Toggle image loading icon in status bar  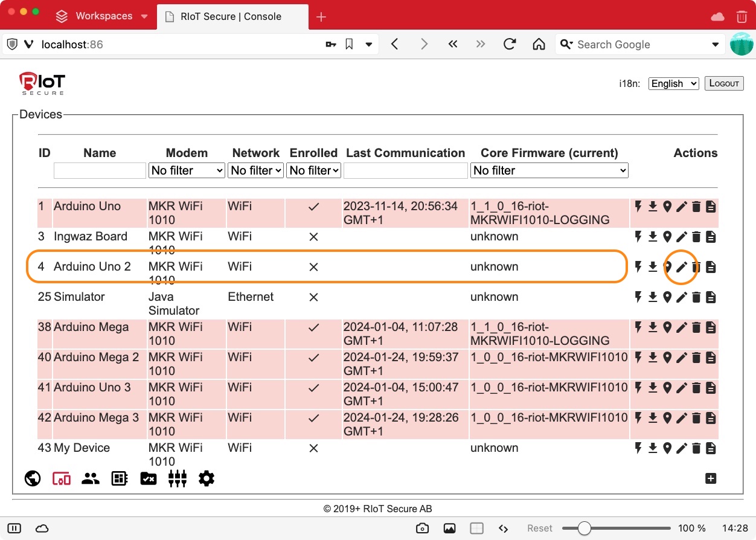pos(449,529)
